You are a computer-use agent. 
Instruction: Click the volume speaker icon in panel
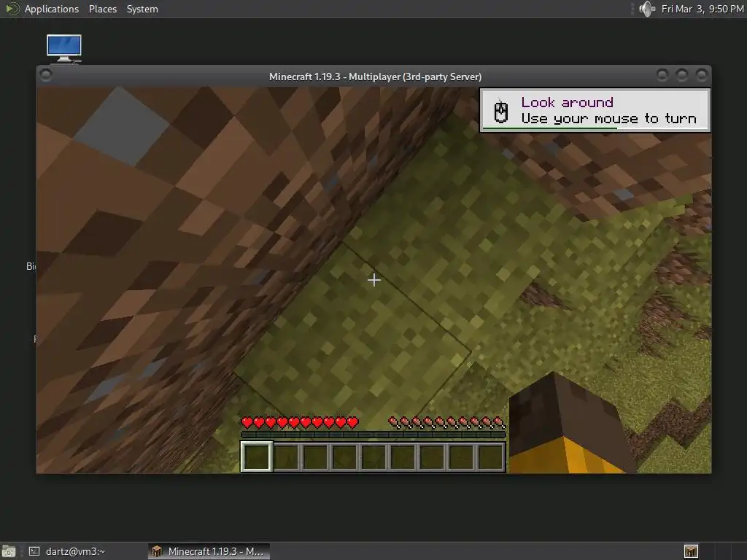point(646,9)
